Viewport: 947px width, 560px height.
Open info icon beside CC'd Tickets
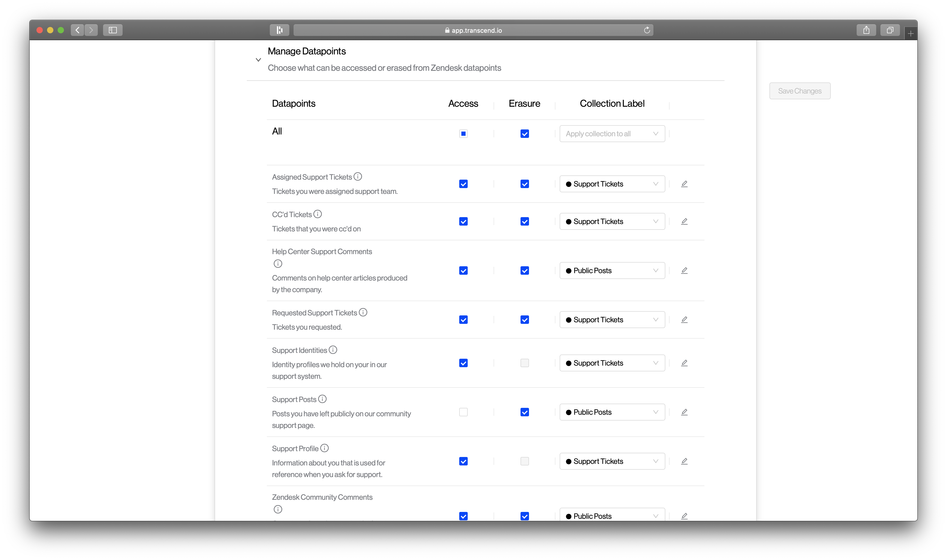coord(317,214)
